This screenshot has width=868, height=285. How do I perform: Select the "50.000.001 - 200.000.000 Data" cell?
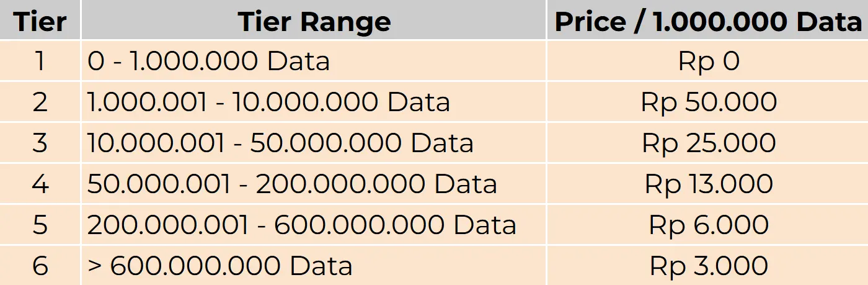point(292,184)
